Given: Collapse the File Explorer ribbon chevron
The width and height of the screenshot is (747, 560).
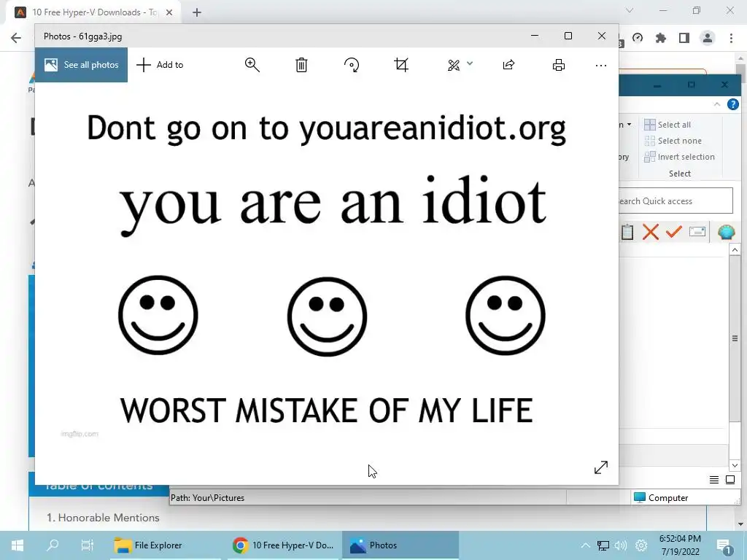Looking at the screenshot, I should (x=717, y=104).
